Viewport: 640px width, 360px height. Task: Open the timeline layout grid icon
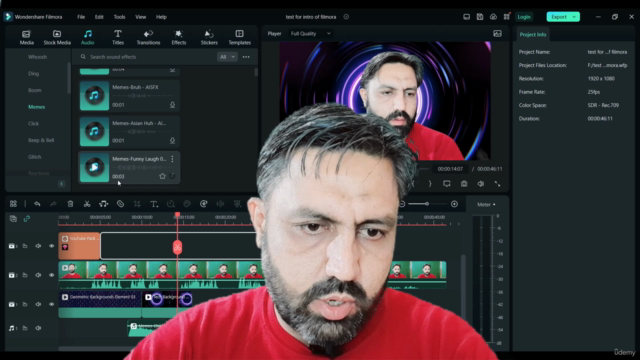(x=13, y=204)
